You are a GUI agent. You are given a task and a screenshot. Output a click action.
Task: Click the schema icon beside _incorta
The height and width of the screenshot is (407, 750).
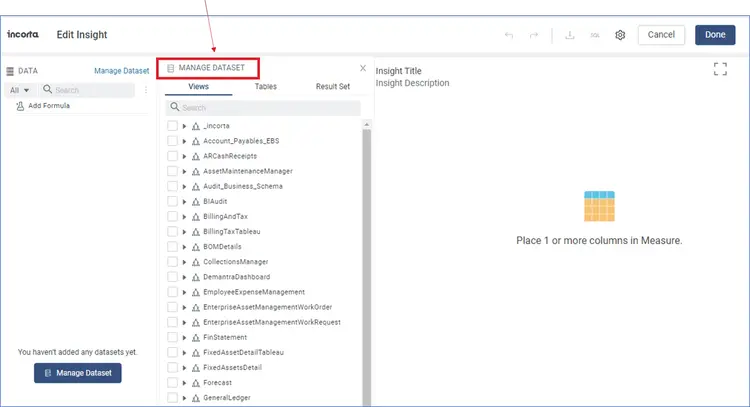pos(196,126)
